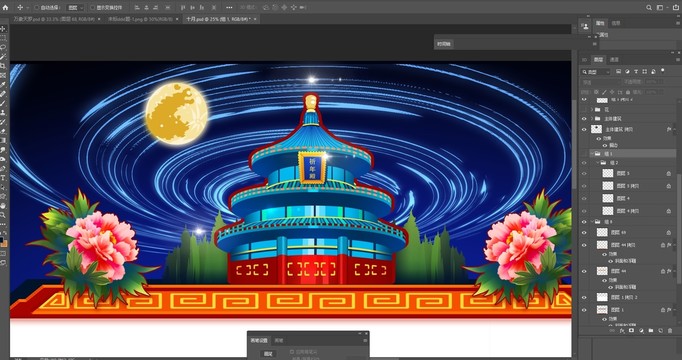Screen dimensions: 682x360
Task: Select the Eraser tool
Action: point(3,131)
